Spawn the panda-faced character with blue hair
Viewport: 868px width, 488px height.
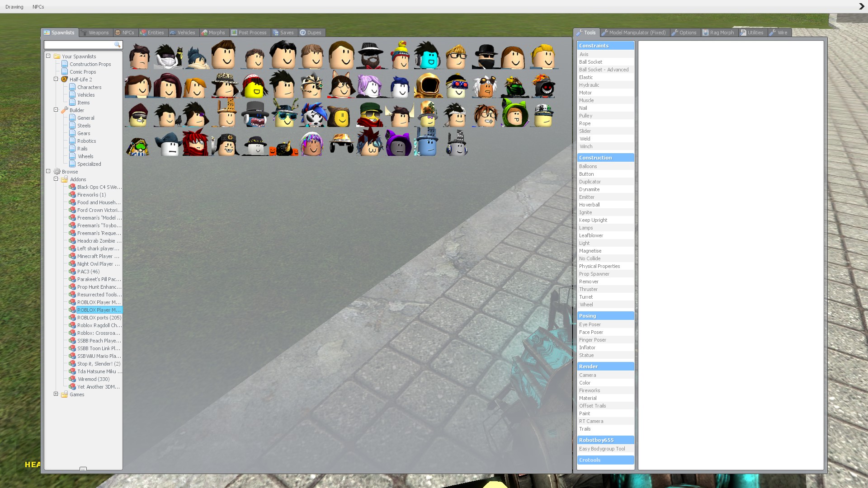(312, 113)
